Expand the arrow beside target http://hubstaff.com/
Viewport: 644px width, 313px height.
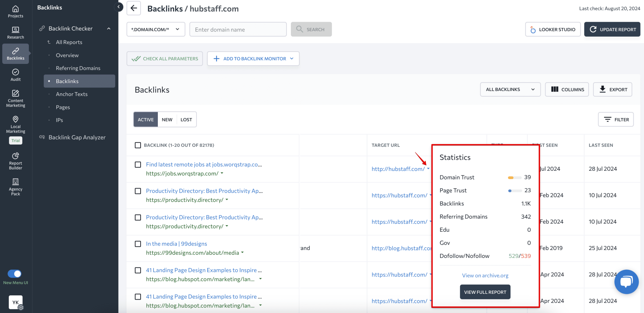428,169
